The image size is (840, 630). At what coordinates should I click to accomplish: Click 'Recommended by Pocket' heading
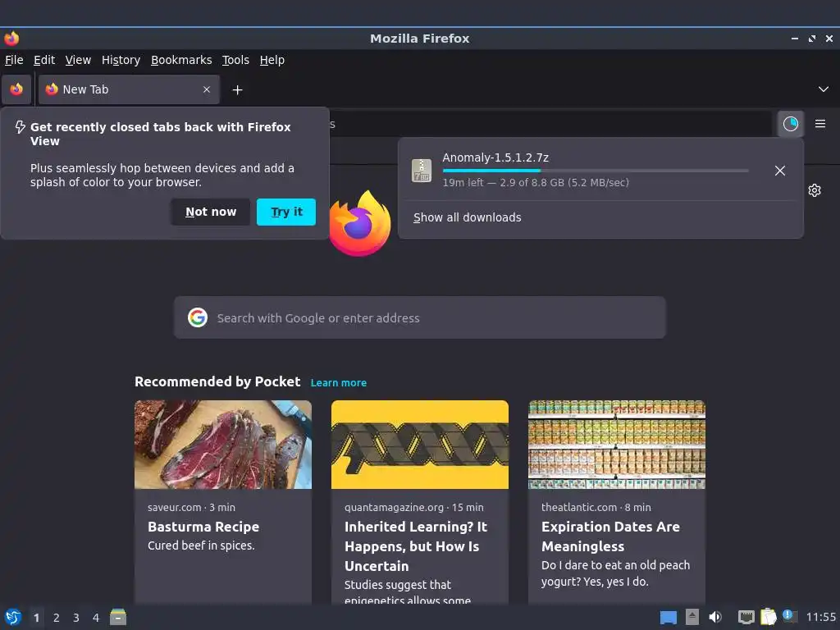coord(217,381)
